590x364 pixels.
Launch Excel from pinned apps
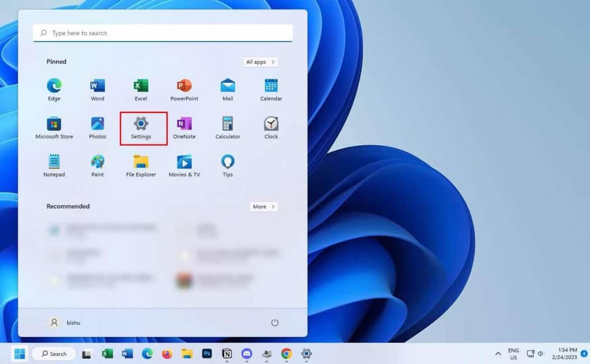[x=141, y=86]
